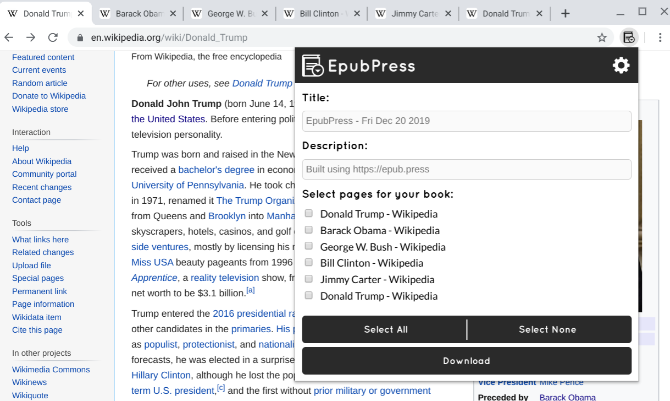This screenshot has width=670, height=401.
Task: Select the first Donald Trump tab
Action: coord(46,14)
